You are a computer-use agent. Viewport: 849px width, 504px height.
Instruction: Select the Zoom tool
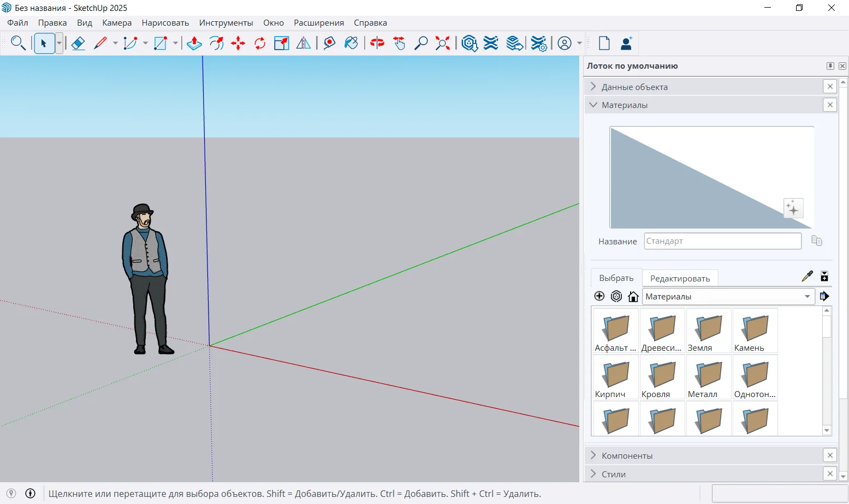click(x=421, y=43)
